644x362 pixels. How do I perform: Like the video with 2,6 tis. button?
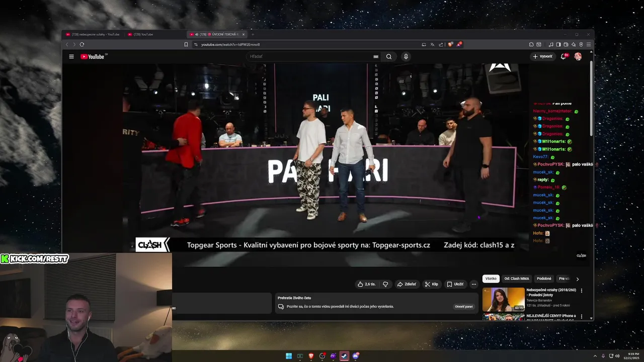(x=366, y=284)
